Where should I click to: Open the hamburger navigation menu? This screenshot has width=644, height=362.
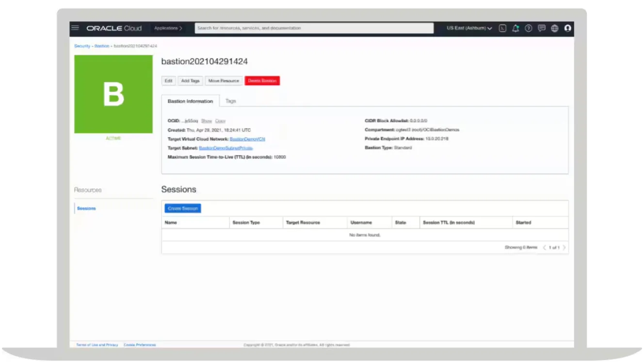coord(75,28)
